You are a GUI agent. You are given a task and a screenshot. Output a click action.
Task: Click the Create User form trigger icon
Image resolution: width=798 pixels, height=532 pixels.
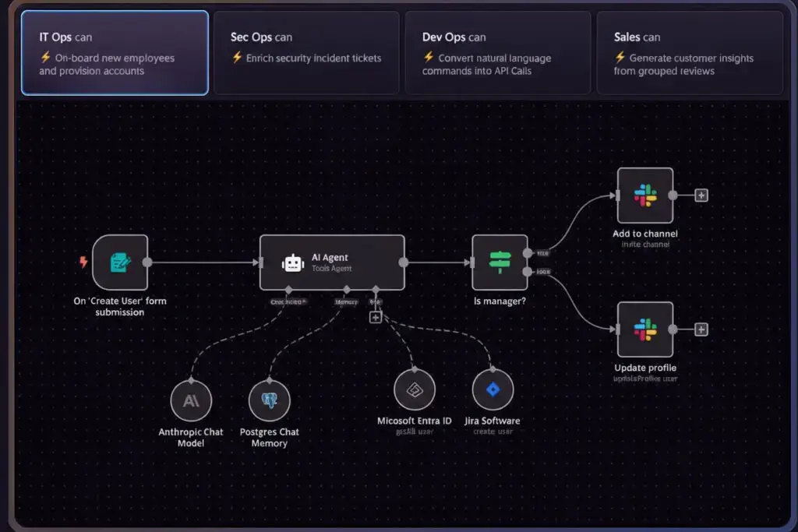(118, 262)
